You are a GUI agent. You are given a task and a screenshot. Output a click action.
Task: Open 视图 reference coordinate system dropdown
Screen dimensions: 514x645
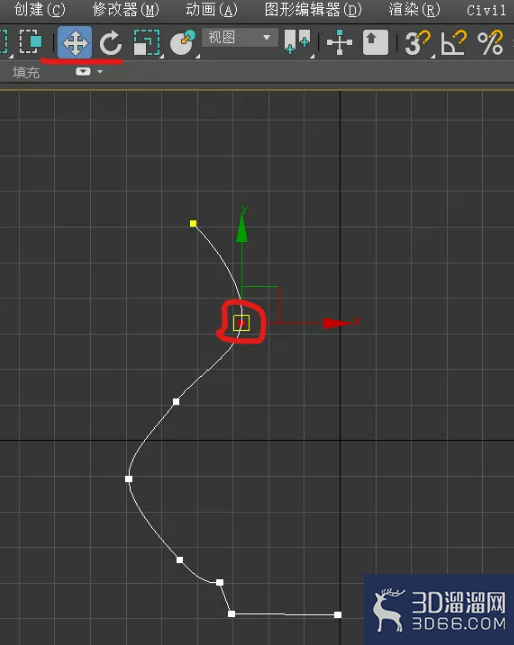pos(240,38)
